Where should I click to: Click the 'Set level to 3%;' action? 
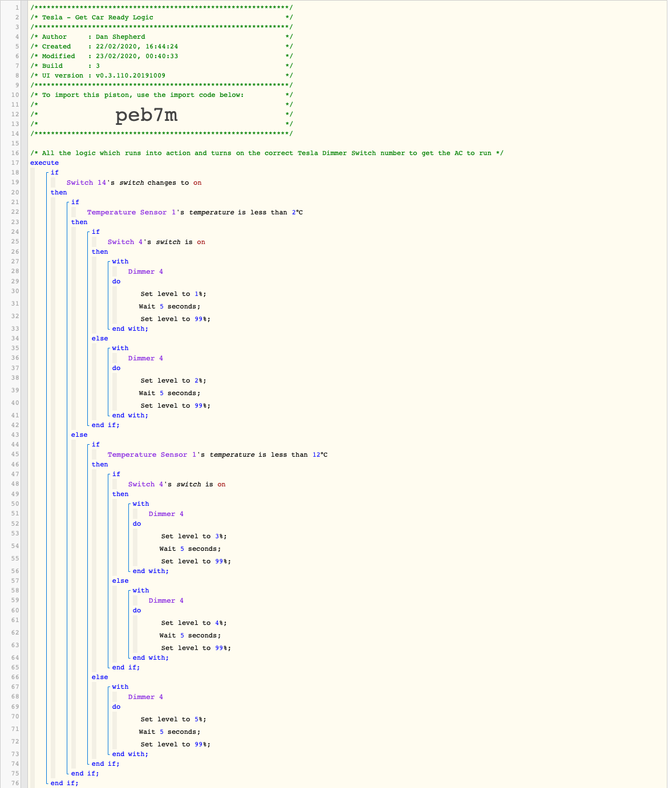(194, 536)
